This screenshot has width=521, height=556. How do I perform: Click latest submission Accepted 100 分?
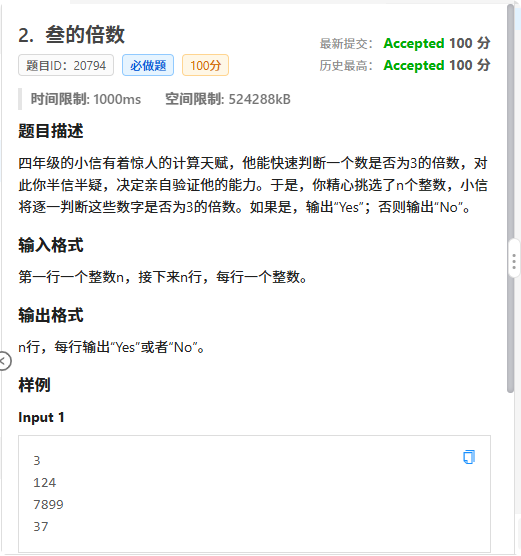(437, 43)
